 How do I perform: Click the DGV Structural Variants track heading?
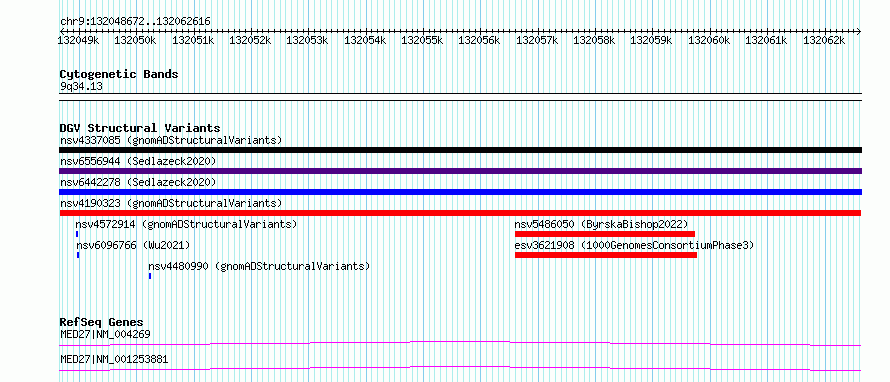[140, 128]
